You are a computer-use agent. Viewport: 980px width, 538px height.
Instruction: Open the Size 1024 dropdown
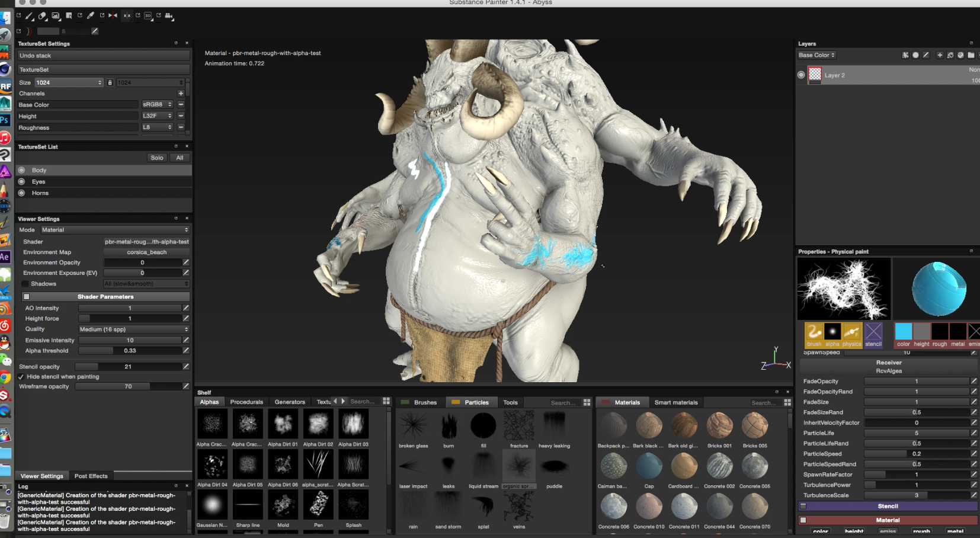(x=69, y=82)
